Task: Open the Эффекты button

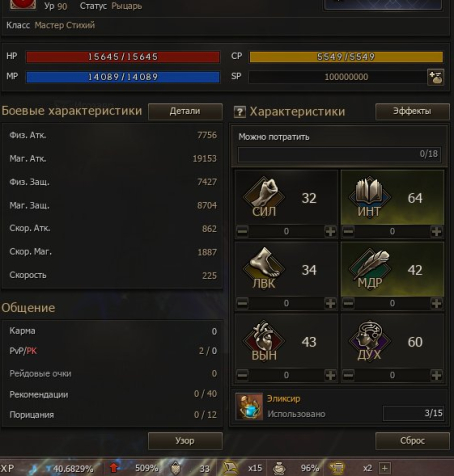Action: 412,111
